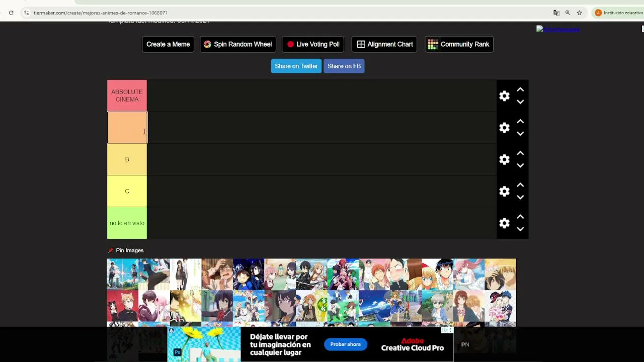Move 'no lo eh visto' tier down

[520, 229]
